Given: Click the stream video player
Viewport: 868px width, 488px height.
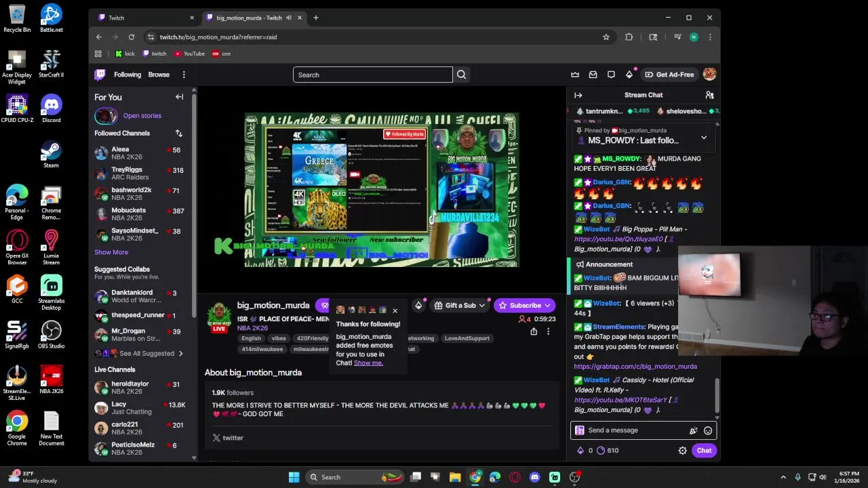Looking at the screenshot, I should point(382,190).
